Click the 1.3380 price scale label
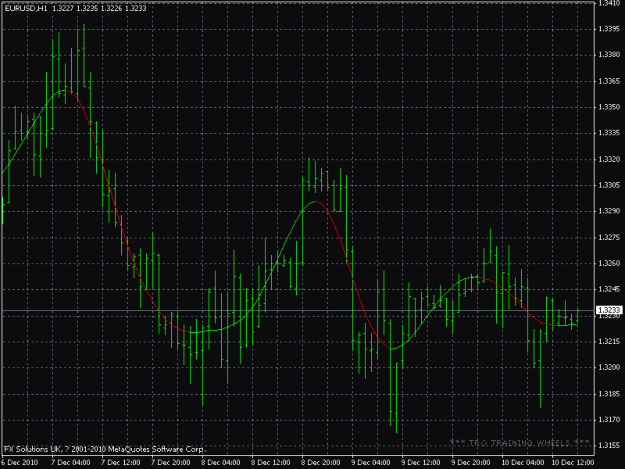The width and height of the screenshot is (625, 469). coord(609,55)
